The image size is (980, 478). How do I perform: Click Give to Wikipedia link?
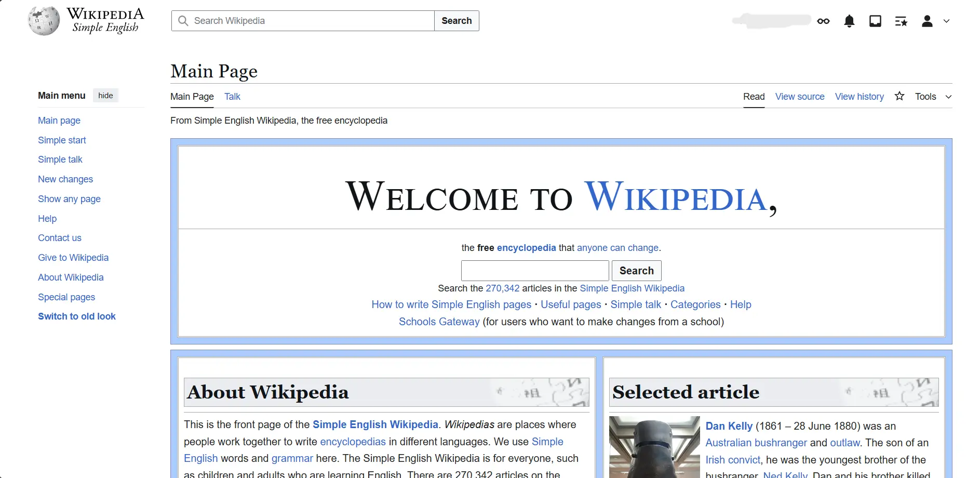pos(73,258)
